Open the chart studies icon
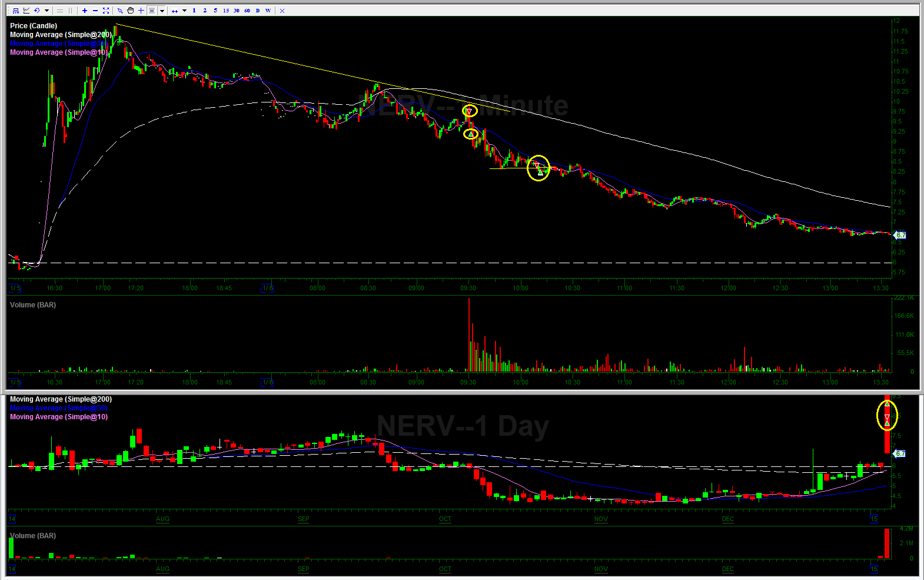The image size is (924, 580). pyautogui.click(x=26, y=11)
